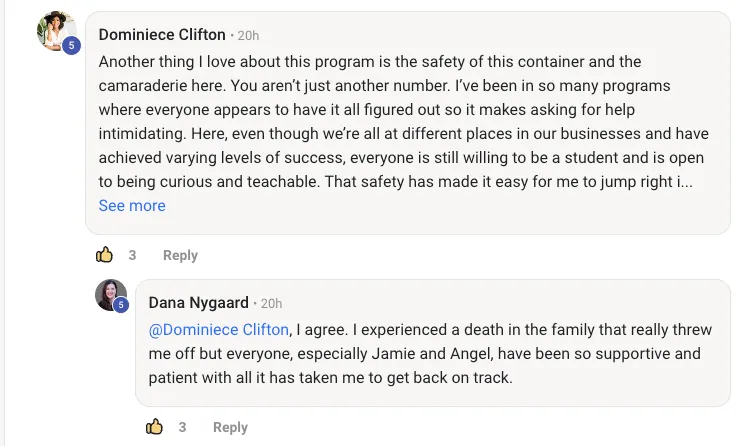Open the Dominiece Clifton author name link

tap(162, 35)
